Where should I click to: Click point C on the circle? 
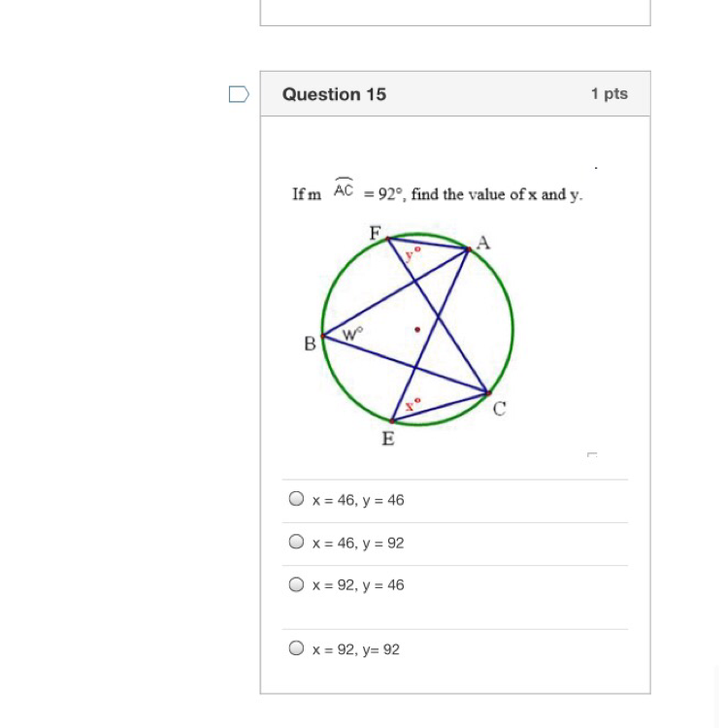tap(488, 393)
